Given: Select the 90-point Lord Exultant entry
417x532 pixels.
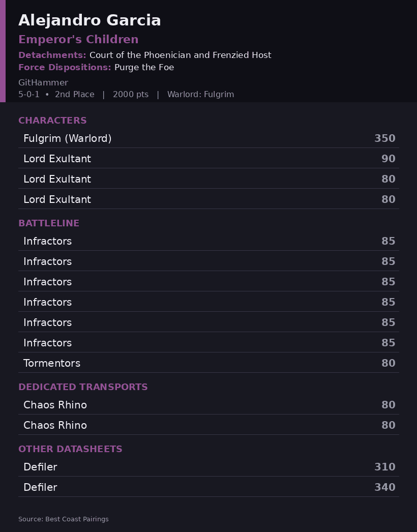Looking at the screenshot, I should point(208,159).
